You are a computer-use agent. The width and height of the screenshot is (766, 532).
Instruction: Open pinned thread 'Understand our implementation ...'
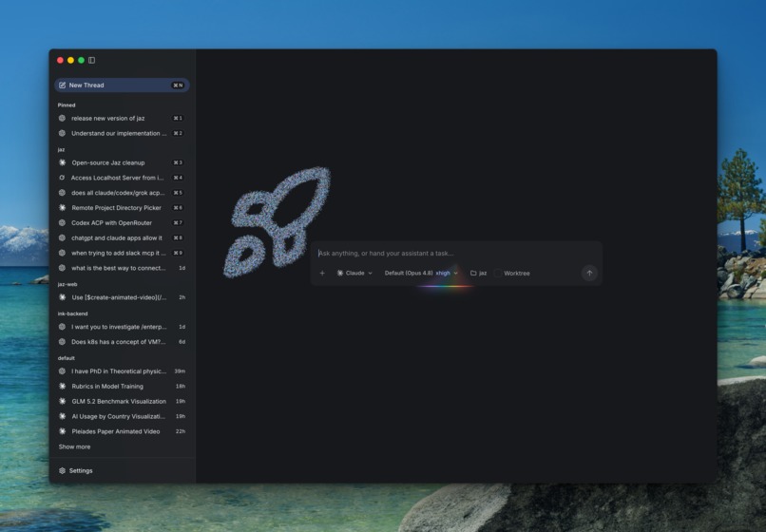123,133
